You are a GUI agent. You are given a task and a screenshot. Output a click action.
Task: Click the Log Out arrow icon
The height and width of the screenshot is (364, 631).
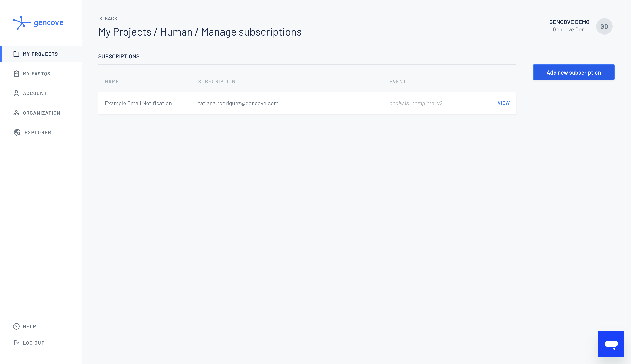pyautogui.click(x=16, y=343)
